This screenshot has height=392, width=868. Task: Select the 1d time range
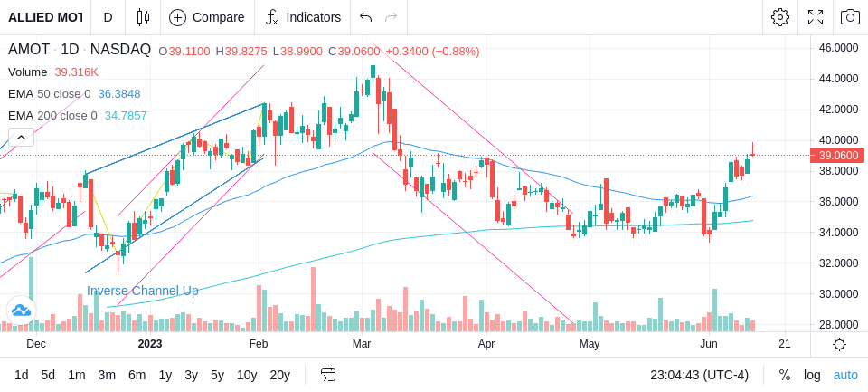point(22,376)
